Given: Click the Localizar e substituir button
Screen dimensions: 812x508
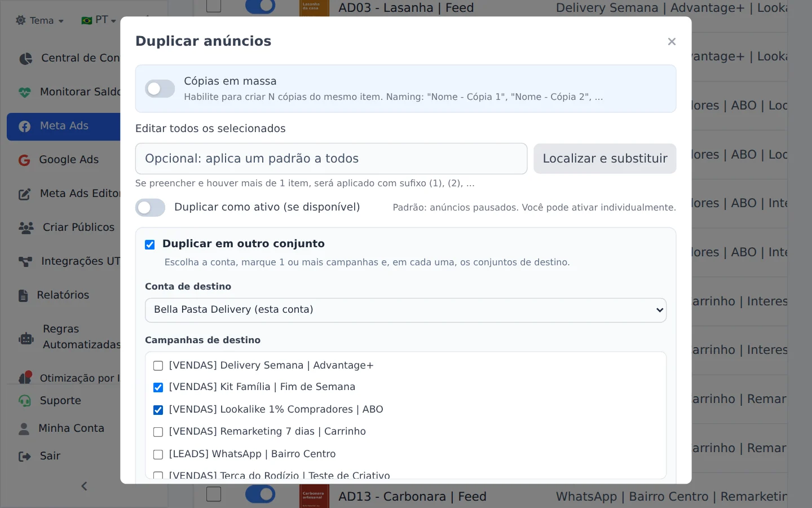Looking at the screenshot, I should coord(605,159).
